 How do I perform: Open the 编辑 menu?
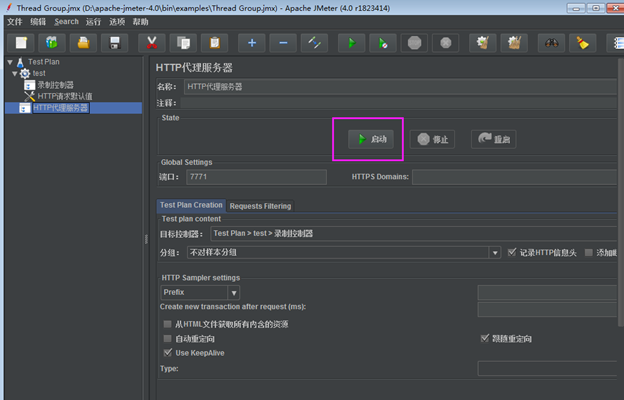tap(38, 22)
